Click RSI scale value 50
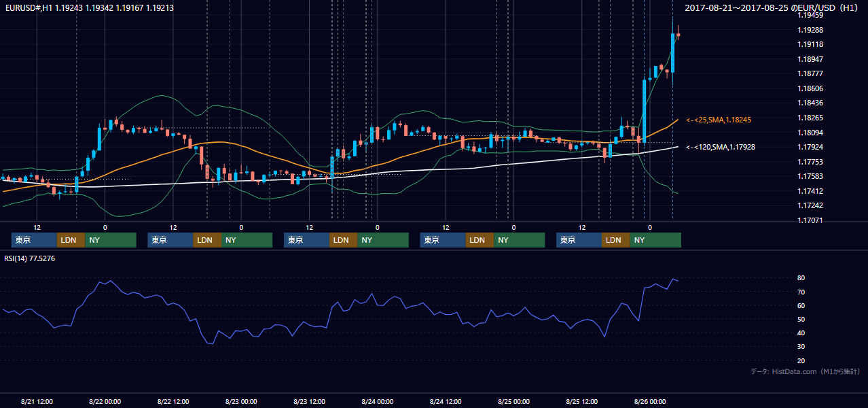Screen dimensions: 868x408 [801, 319]
